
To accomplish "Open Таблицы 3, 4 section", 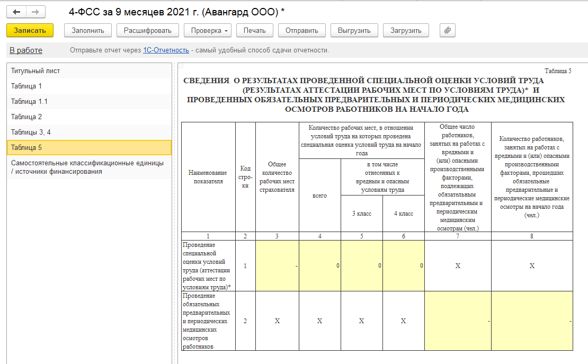I will tap(31, 132).
